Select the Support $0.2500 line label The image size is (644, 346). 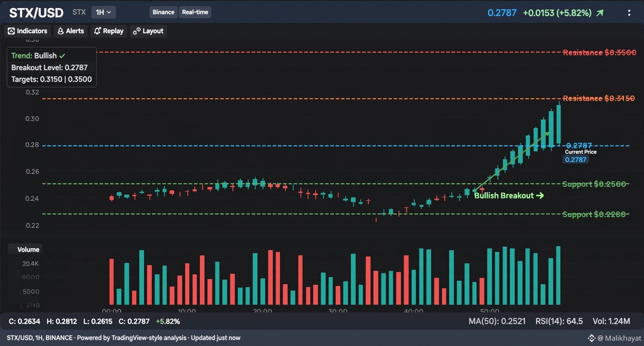click(x=594, y=184)
